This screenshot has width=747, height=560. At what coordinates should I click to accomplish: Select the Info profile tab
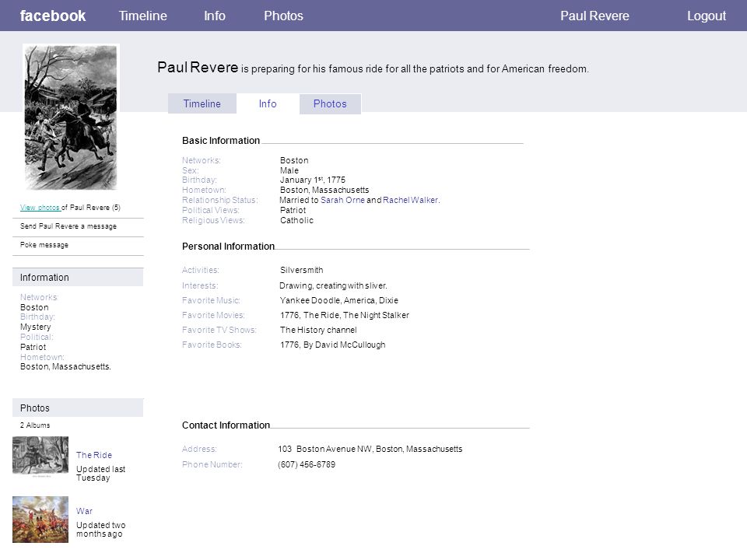point(268,103)
